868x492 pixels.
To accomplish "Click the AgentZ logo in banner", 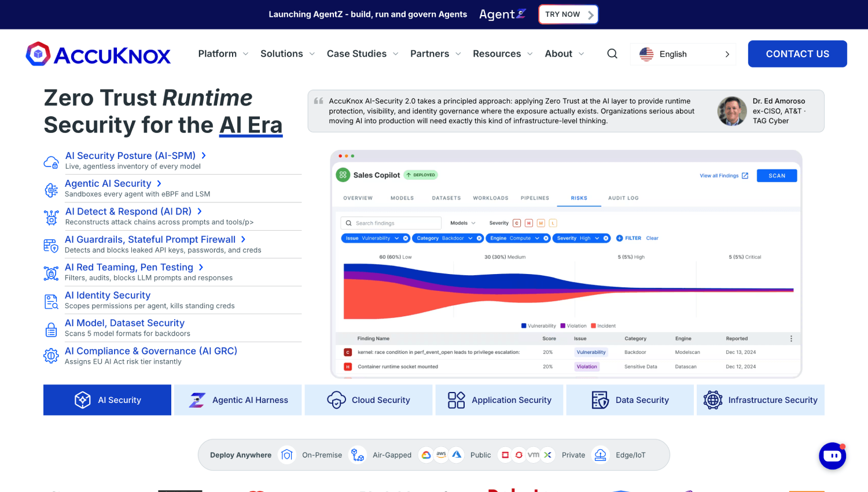I will click(502, 14).
